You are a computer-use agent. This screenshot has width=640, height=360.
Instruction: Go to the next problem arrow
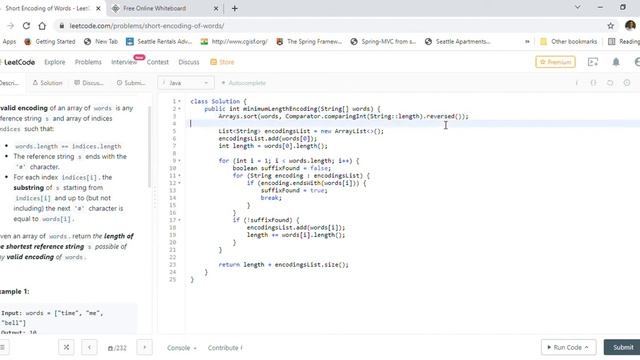[144, 348]
